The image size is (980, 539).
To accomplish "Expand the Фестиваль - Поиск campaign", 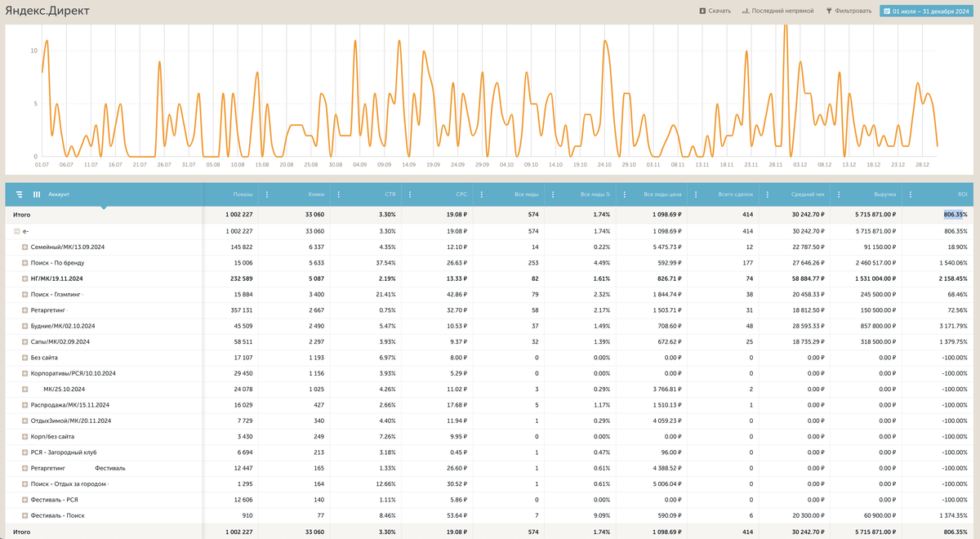I will point(24,515).
